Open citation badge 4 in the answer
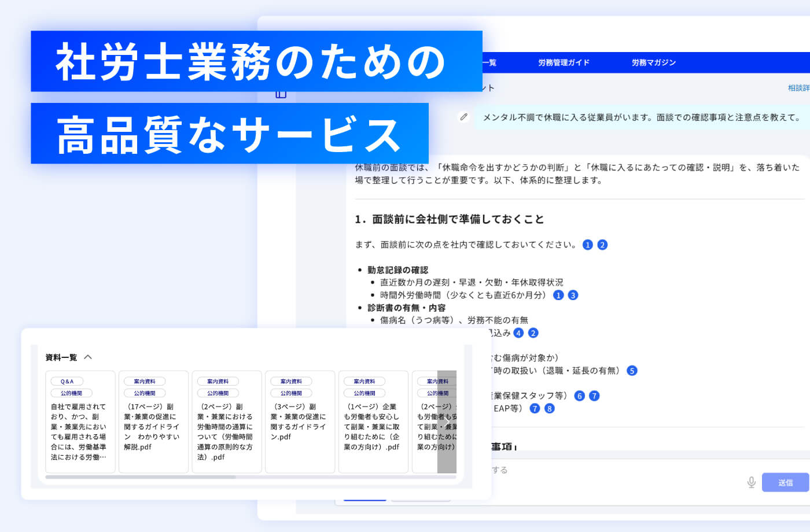 coord(518,332)
